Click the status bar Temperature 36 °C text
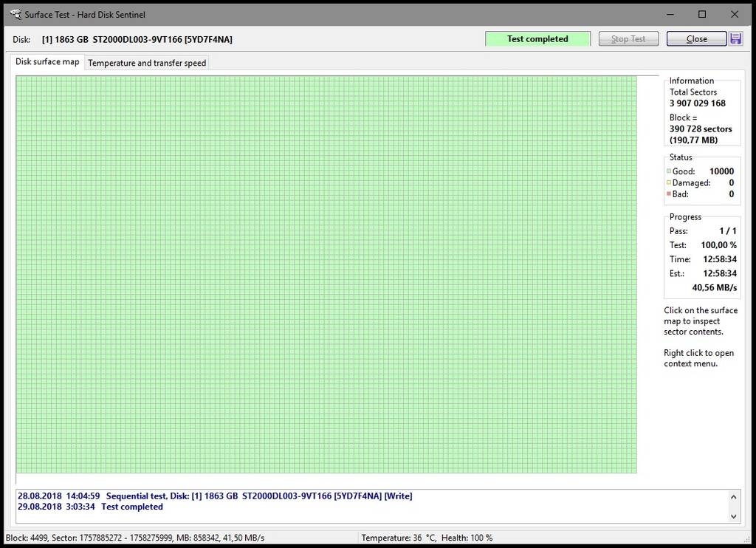Image resolution: width=756 pixels, height=548 pixels. 399,538
